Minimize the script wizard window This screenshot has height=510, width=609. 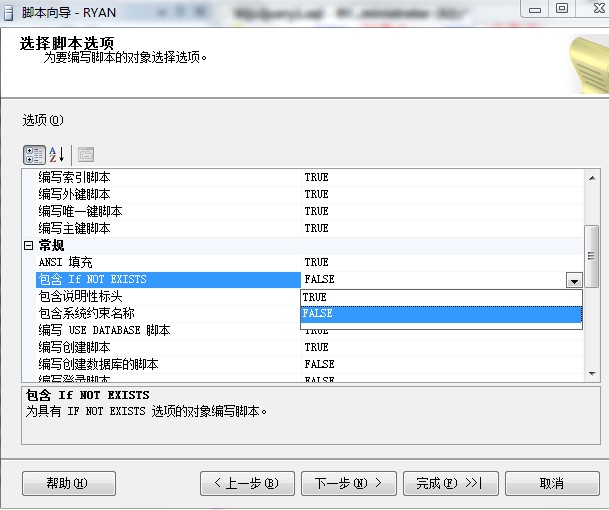536,8
